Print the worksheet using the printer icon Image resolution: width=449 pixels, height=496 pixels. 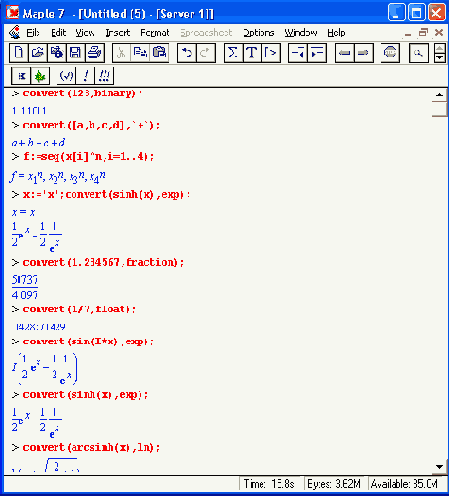tap(95, 53)
